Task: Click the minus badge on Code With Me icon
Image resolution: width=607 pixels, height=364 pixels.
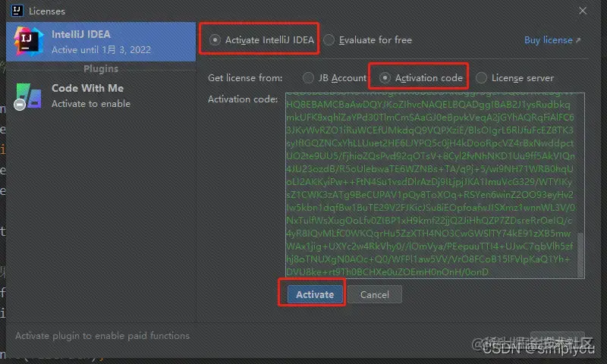Action: pos(19,103)
